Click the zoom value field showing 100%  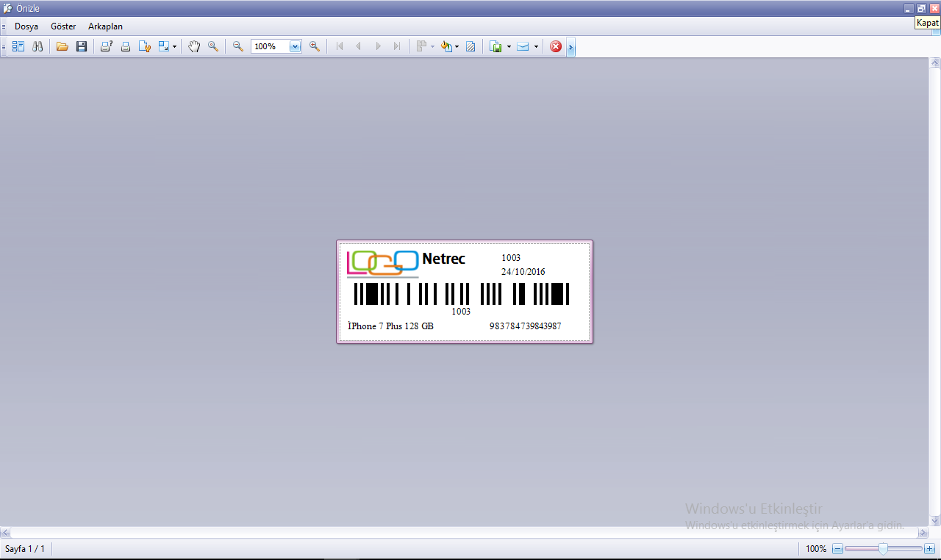[271, 46]
